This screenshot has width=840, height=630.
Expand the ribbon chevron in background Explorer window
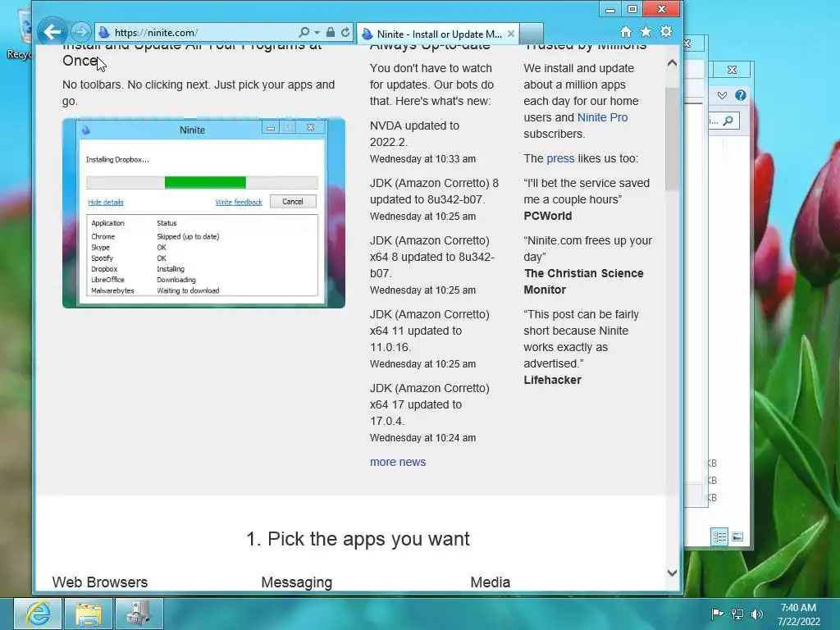tap(722, 95)
